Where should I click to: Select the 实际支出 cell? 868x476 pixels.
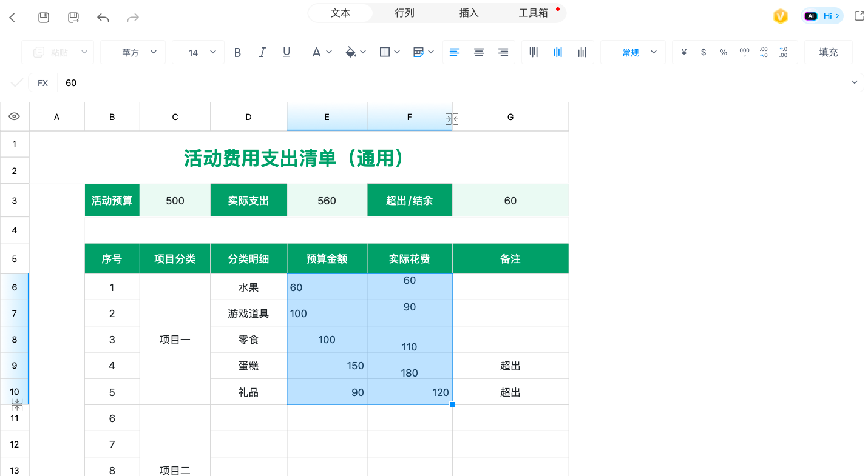coord(248,201)
